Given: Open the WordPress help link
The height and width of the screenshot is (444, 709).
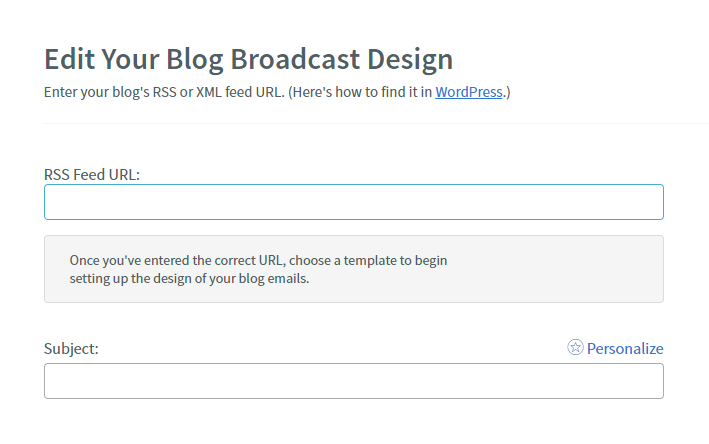Looking at the screenshot, I should pos(469,92).
